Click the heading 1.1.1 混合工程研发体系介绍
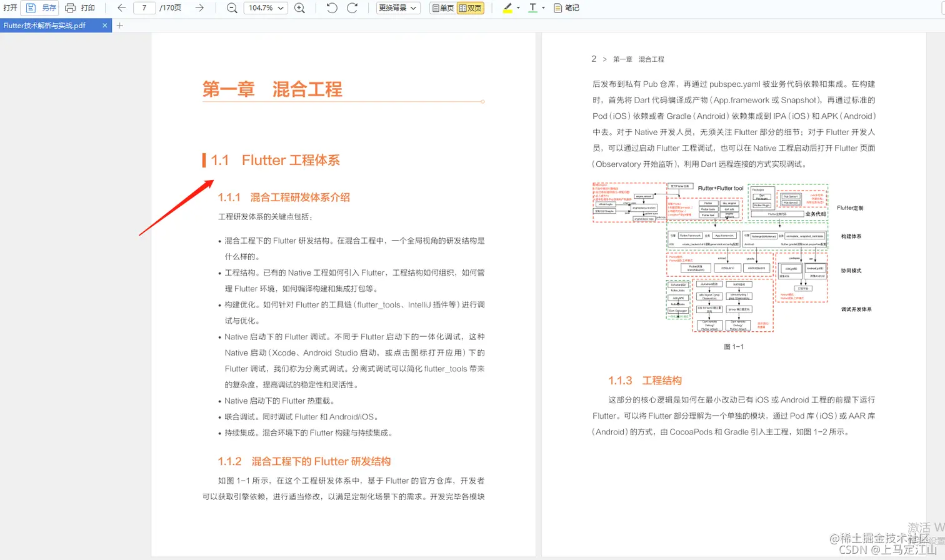Screen dimensions: 945x560 click(284, 197)
